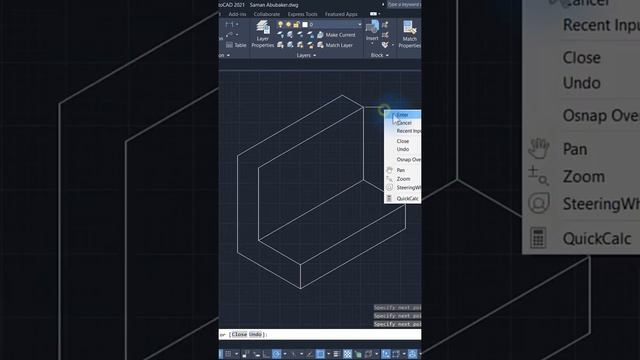The height and width of the screenshot is (360, 640).
Task: Expand the Layers panel
Action: coord(307,55)
